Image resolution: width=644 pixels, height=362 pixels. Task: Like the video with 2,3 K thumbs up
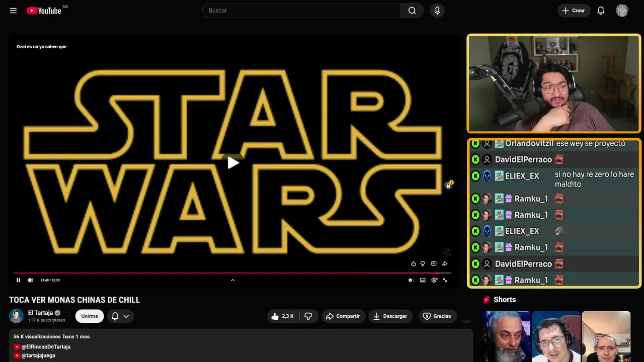[283, 316]
